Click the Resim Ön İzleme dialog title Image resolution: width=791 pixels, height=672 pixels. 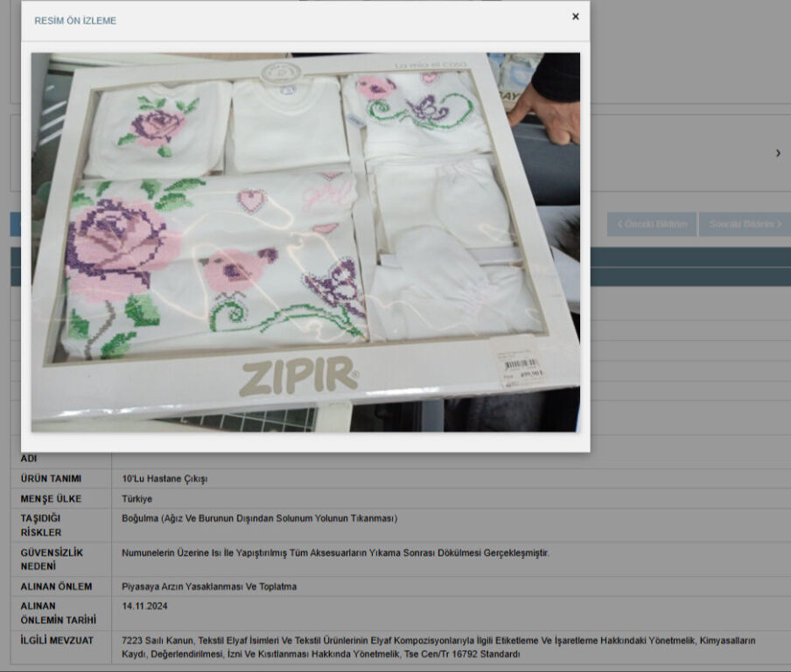(75, 20)
